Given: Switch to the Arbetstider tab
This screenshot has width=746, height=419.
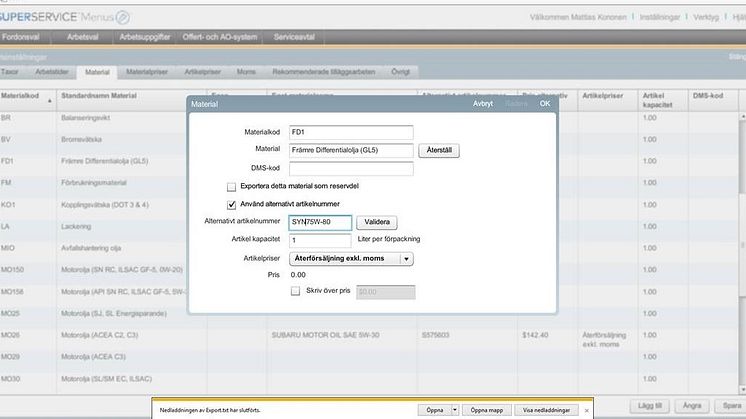Looking at the screenshot, I should [x=51, y=72].
